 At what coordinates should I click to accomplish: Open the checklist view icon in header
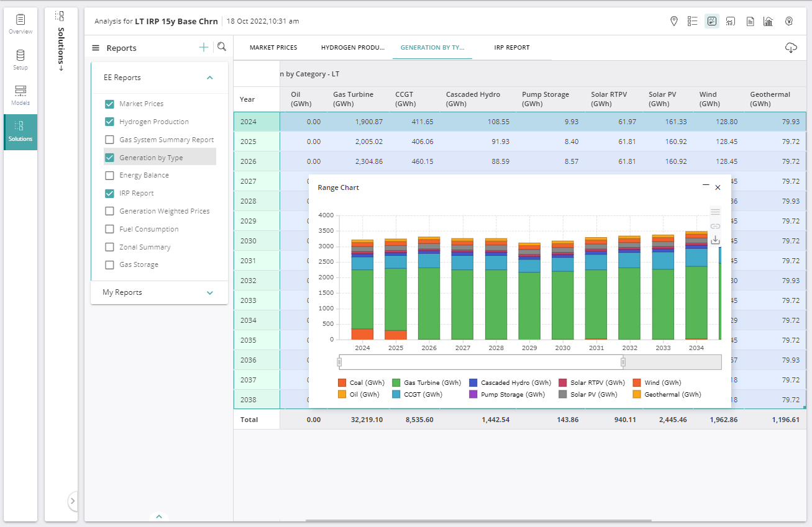693,21
